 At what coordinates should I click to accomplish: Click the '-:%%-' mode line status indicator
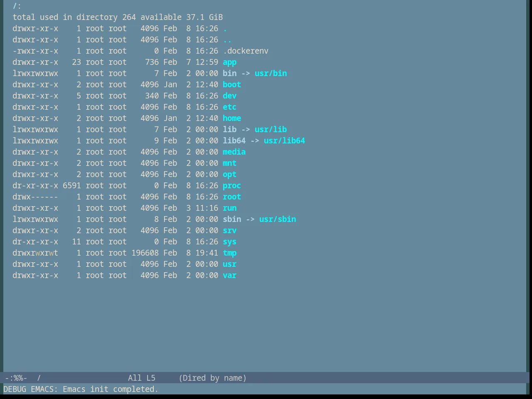point(16,378)
